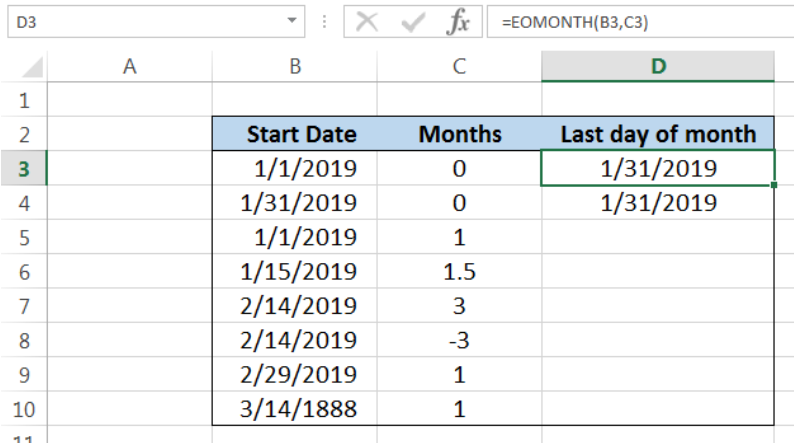Click the Months header cell
Image resolution: width=794 pixels, height=443 pixels.
click(x=459, y=135)
